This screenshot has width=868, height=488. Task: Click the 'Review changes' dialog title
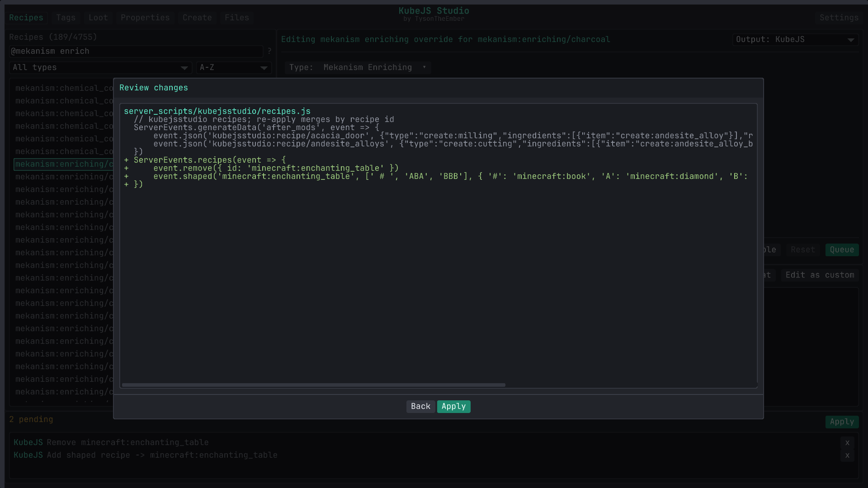154,88
